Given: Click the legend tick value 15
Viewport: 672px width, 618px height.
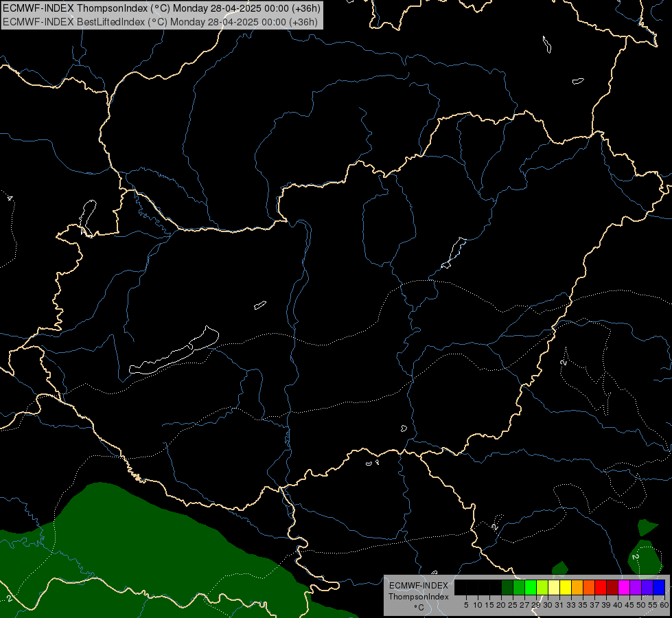Looking at the screenshot, I should click(x=489, y=605).
